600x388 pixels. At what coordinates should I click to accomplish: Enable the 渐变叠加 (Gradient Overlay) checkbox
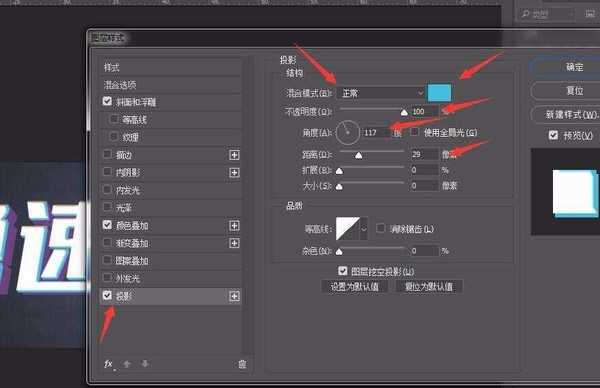pos(107,242)
